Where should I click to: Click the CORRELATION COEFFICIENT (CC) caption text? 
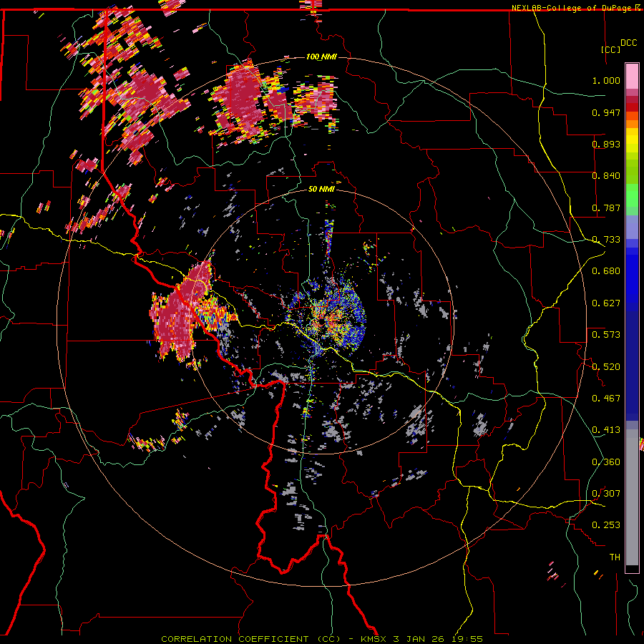251,639
